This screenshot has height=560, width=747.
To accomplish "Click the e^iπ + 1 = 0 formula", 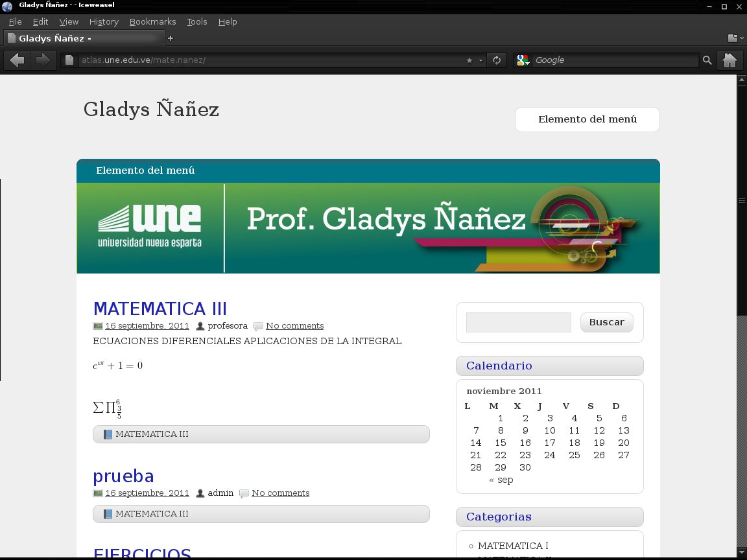I will [x=117, y=366].
